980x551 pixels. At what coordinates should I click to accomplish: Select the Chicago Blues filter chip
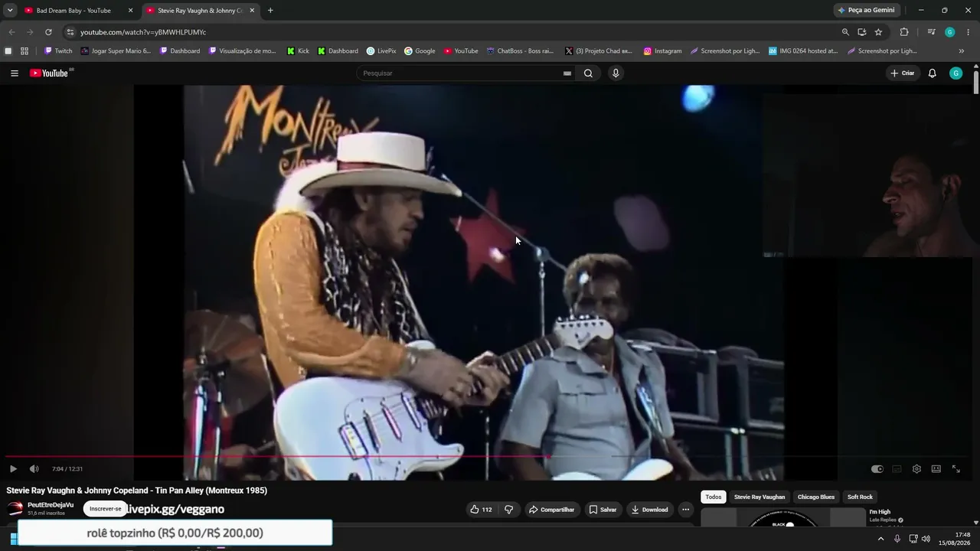click(x=816, y=497)
